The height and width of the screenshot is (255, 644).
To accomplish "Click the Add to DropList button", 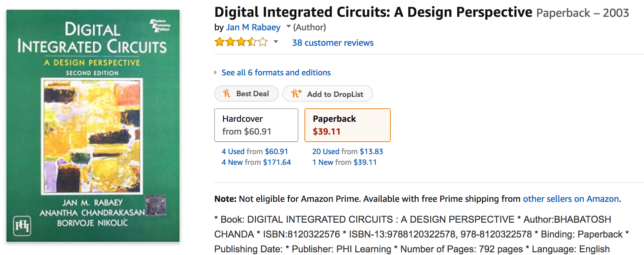I will click(x=328, y=94).
